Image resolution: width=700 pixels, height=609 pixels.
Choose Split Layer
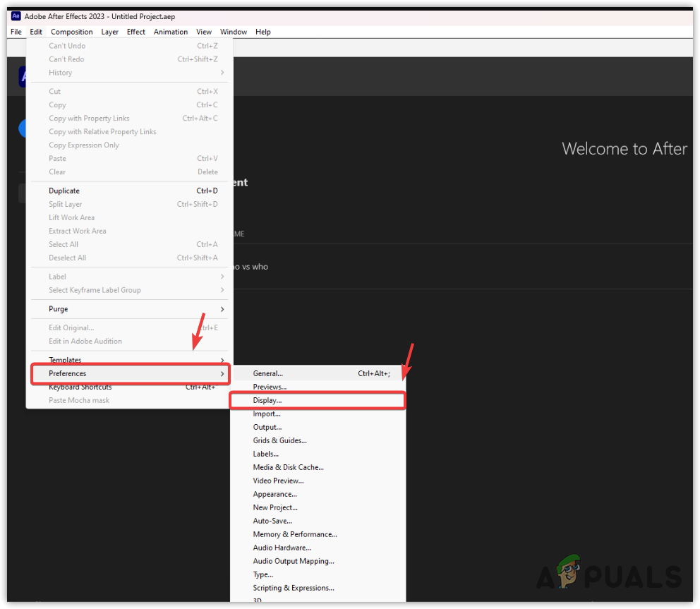[129, 204]
